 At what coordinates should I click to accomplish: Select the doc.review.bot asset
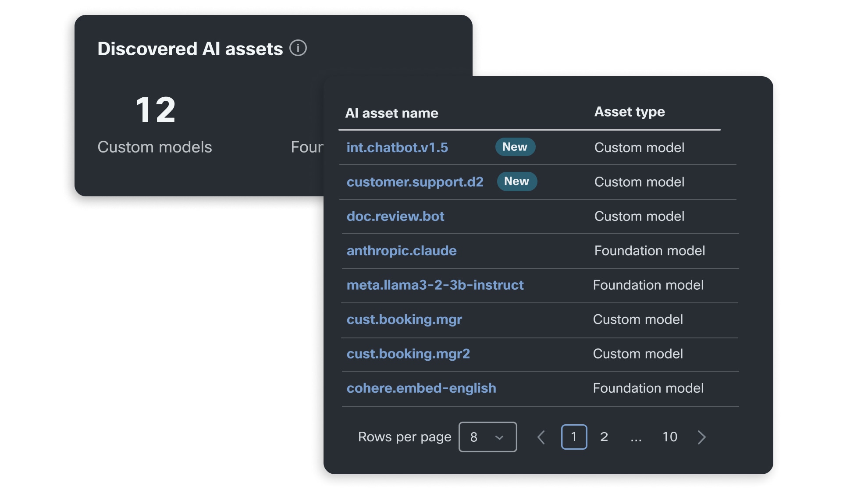(395, 216)
